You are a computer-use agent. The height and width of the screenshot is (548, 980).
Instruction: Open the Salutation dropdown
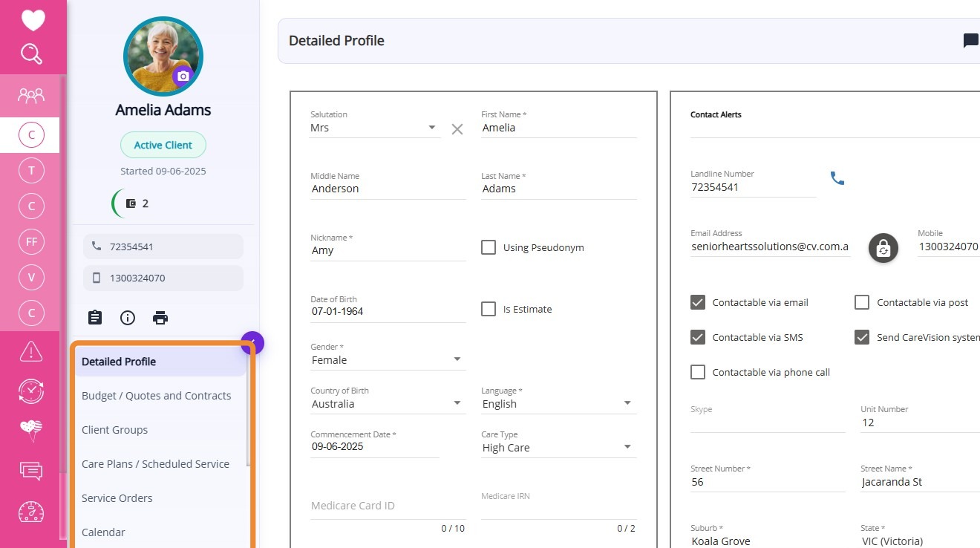[374, 128]
